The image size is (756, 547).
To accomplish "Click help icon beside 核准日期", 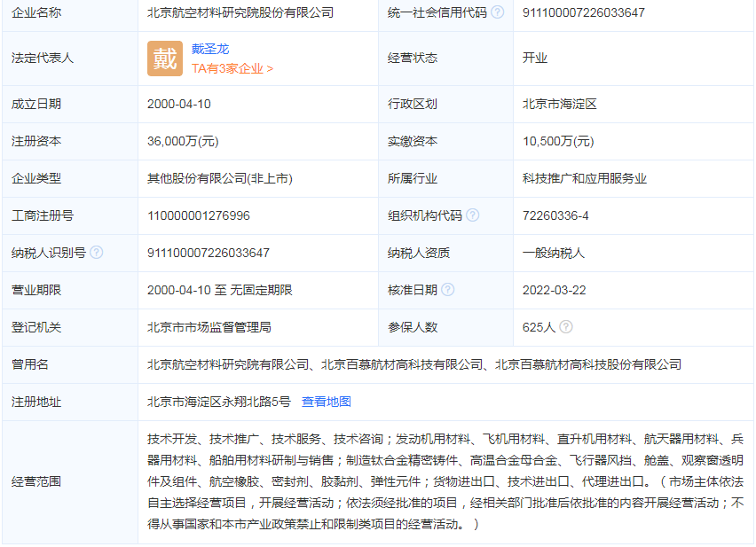I will tap(448, 289).
